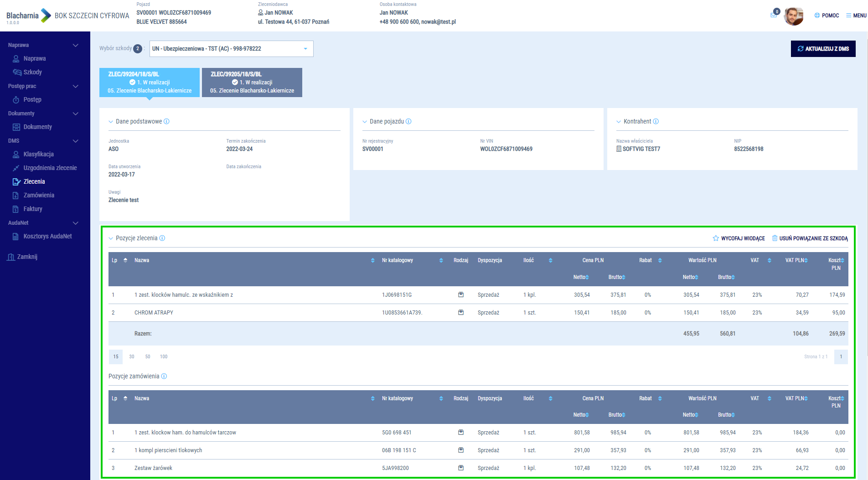
Task: Click the AKTUALIZUJ Z DMS button
Action: point(823,49)
